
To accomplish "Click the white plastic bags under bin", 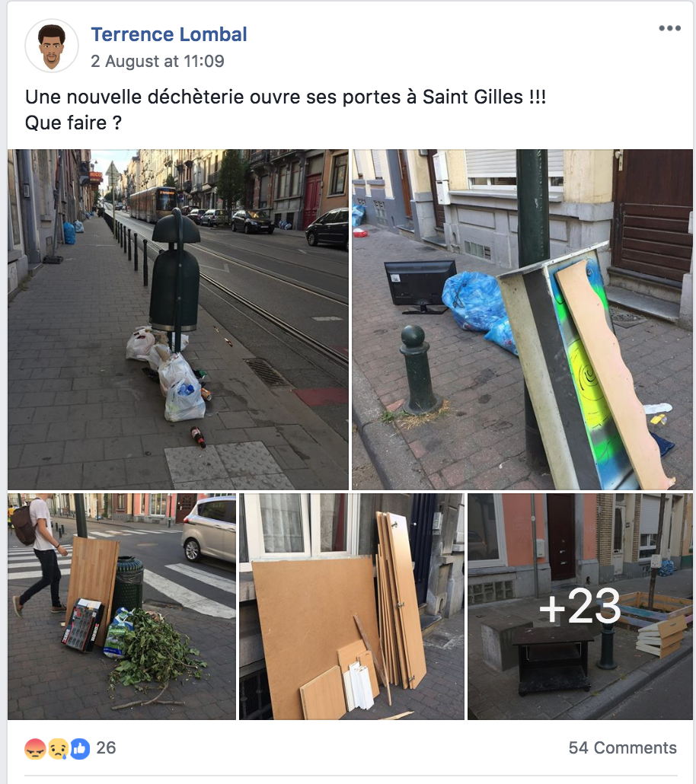I will [x=168, y=372].
